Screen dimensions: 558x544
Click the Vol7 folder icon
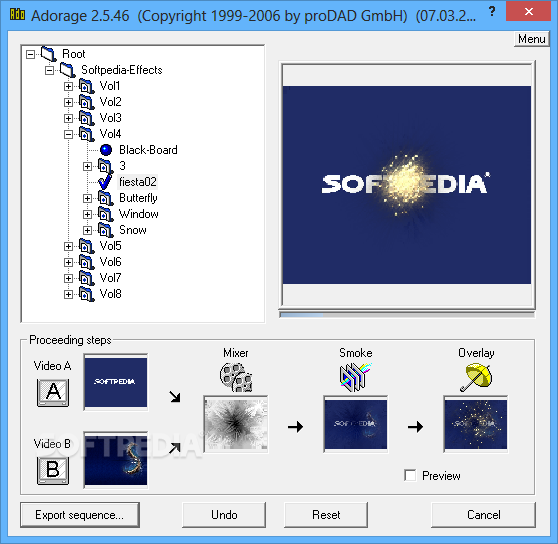pos(86,278)
